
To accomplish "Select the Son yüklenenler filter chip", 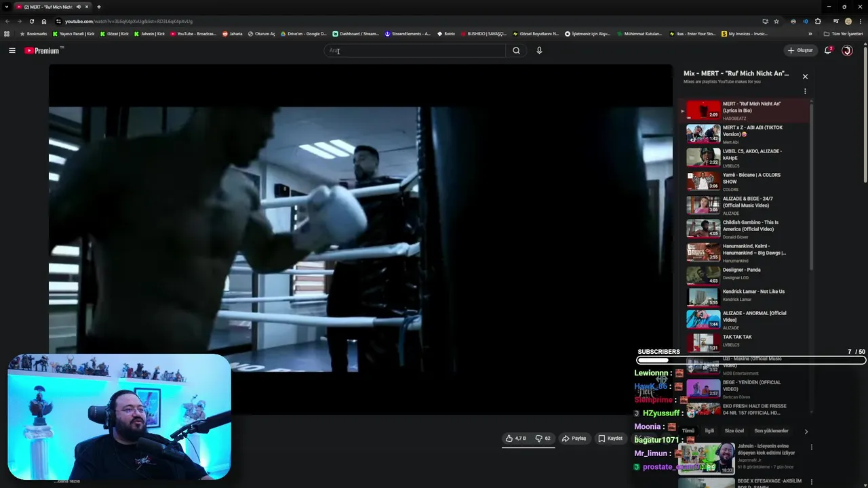I will click(772, 431).
